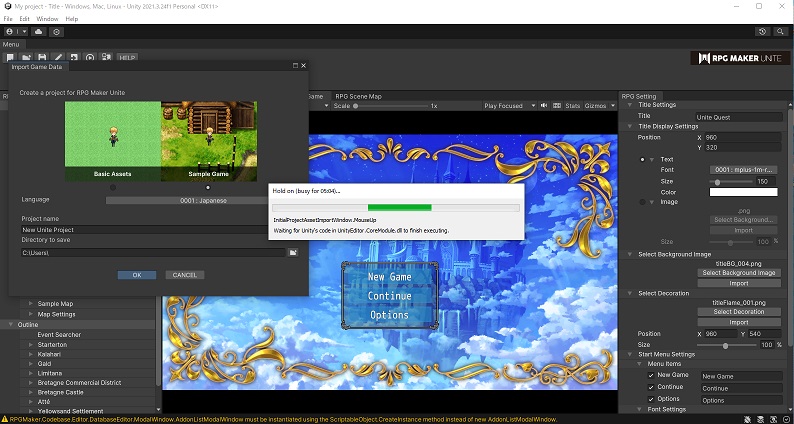The height and width of the screenshot is (424, 794).
Task: Click the cloud services icon
Action: (x=39, y=31)
